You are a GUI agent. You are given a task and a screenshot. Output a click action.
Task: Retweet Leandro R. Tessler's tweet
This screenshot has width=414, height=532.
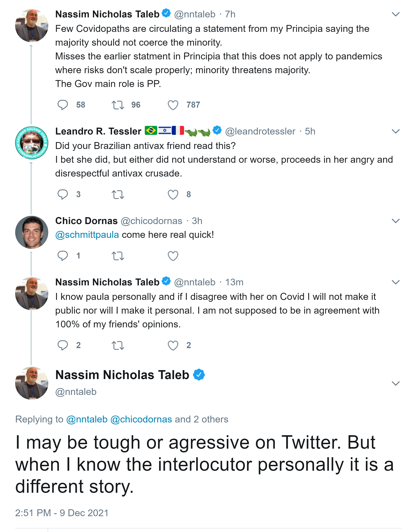[118, 194]
